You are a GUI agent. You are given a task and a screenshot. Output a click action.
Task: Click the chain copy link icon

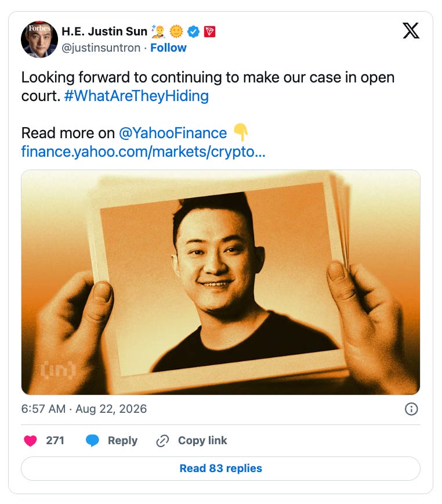162,441
